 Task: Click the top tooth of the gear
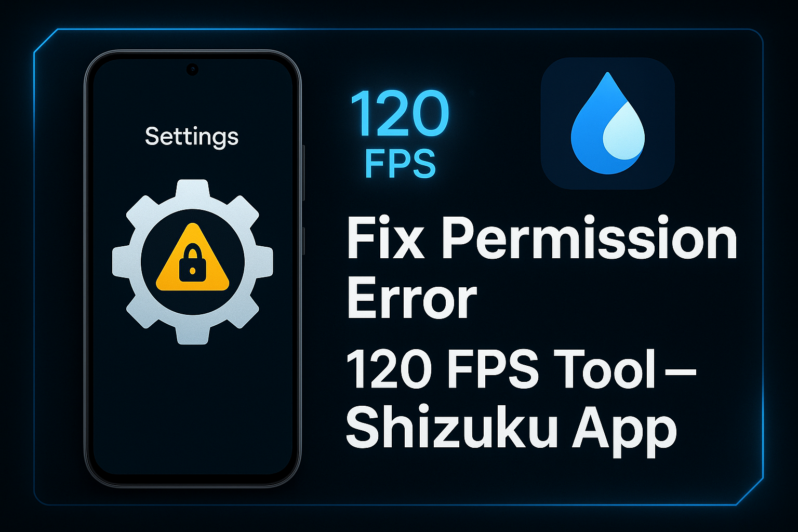[x=193, y=190]
